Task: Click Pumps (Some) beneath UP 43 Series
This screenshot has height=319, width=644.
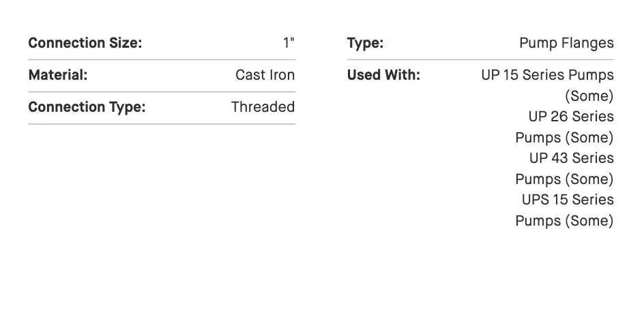Action: 564,179
